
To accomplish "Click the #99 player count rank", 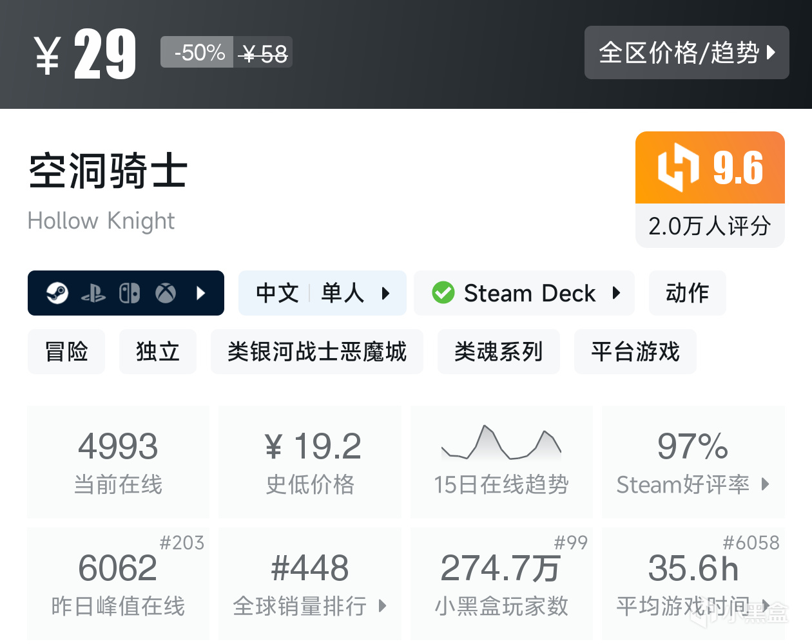I will tap(571, 543).
